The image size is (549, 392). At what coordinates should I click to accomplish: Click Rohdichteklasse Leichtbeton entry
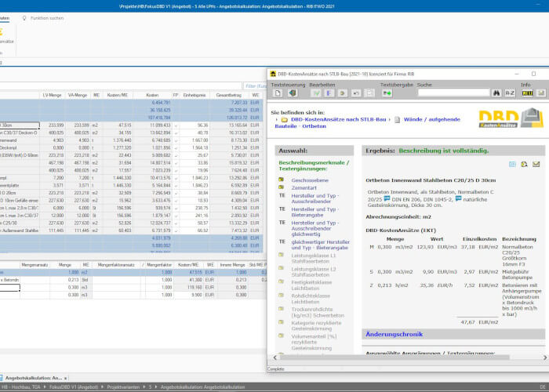pos(311,299)
